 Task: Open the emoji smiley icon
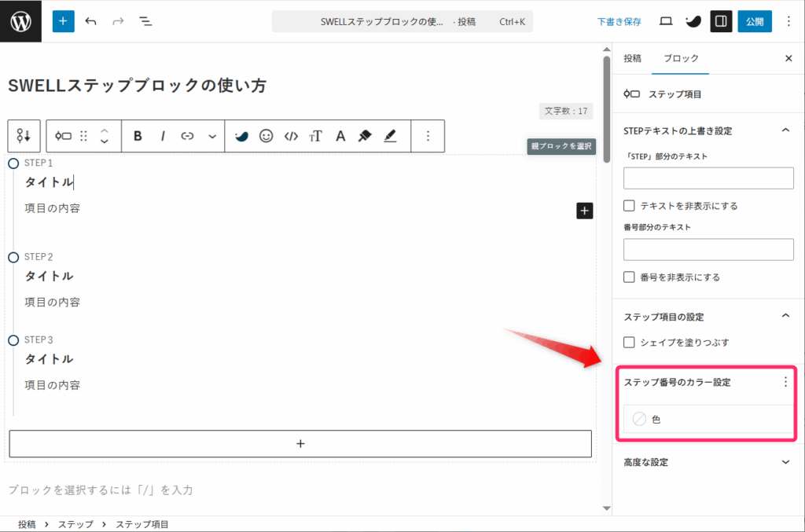pos(266,136)
